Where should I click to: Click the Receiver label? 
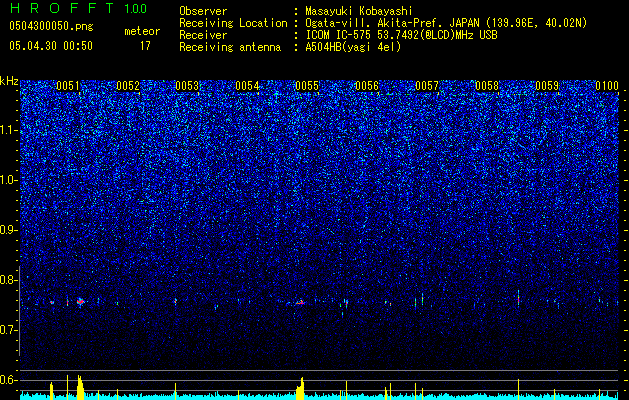coord(203,35)
